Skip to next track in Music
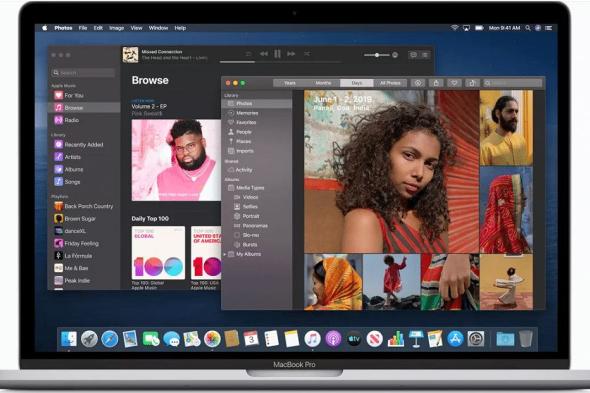590x393 pixels. pyautogui.click(x=291, y=54)
